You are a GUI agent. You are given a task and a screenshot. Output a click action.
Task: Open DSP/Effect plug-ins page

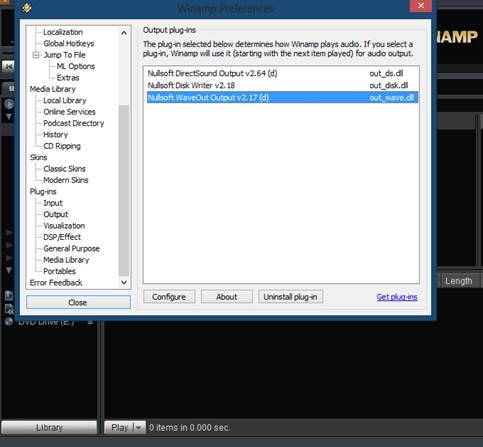[x=62, y=237]
